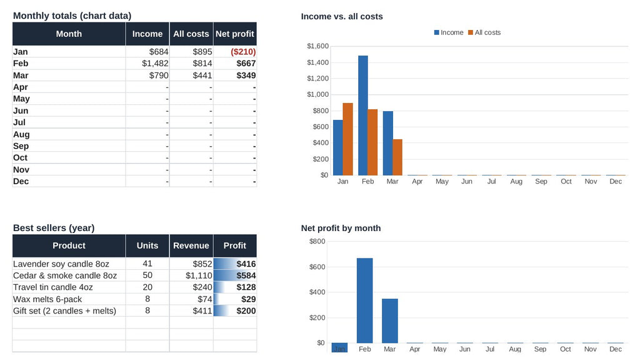Select the Travel tin candle 4oz cell
This screenshot has width=640, height=364.
pos(69,287)
